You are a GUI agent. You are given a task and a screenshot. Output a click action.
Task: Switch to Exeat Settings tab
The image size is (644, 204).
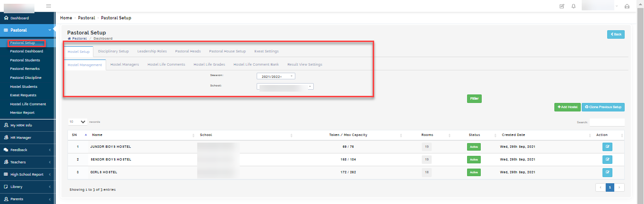[267, 51]
